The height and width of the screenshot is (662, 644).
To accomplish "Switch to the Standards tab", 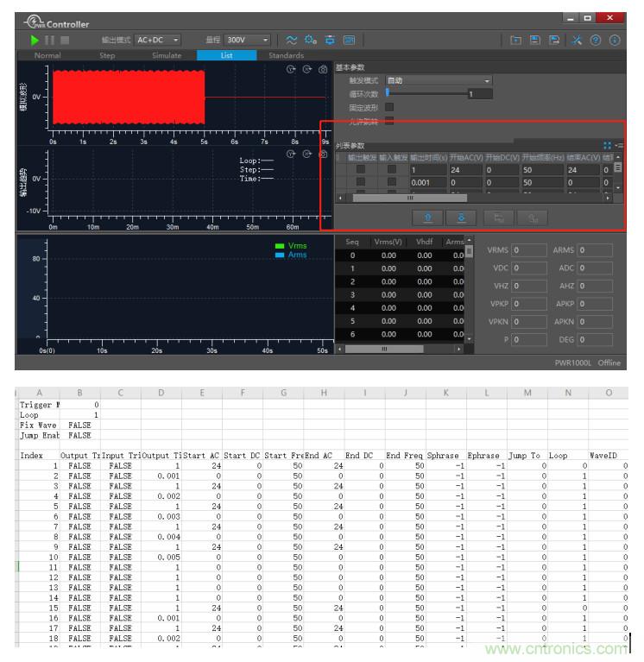I will (x=286, y=55).
